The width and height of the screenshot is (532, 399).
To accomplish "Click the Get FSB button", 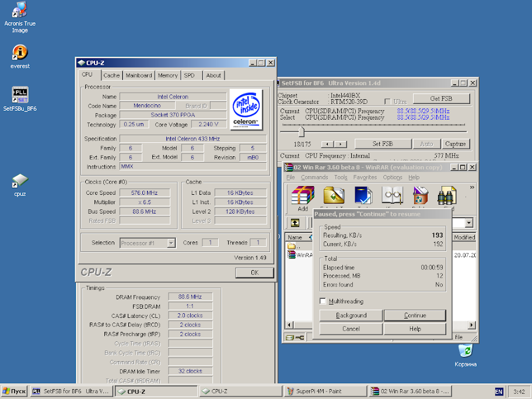I will click(x=441, y=99).
